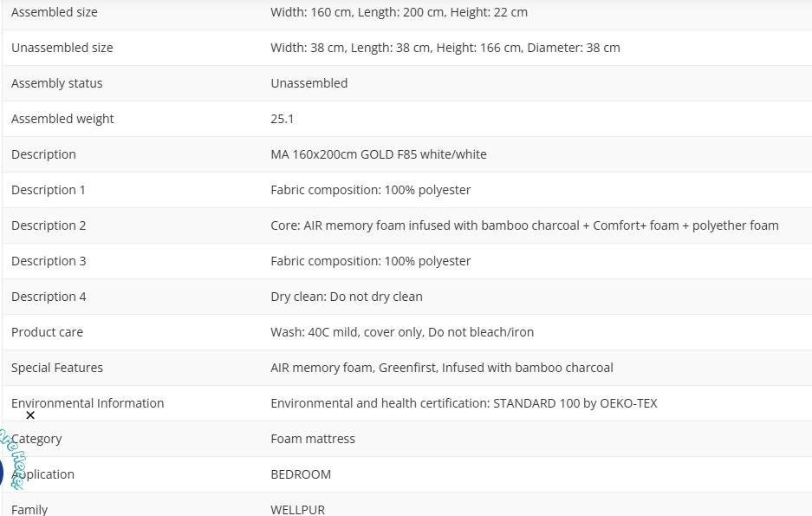Click the "Product care" row label
The height and width of the screenshot is (516, 812).
tap(47, 332)
